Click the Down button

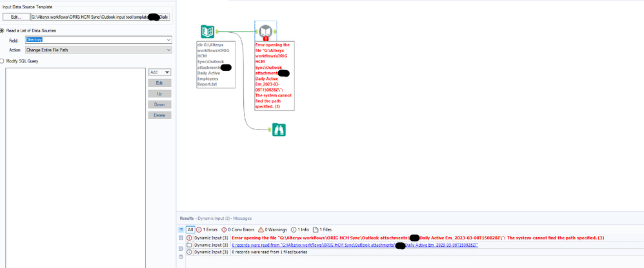click(160, 104)
